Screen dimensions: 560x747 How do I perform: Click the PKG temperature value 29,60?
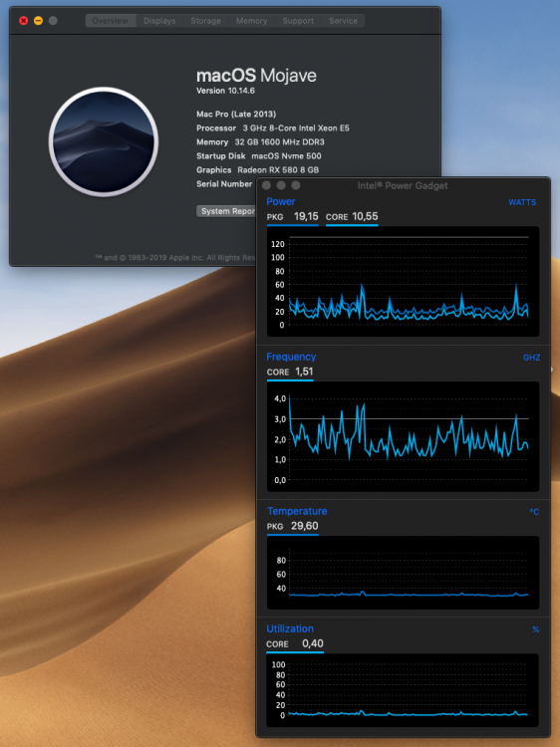click(x=305, y=526)
